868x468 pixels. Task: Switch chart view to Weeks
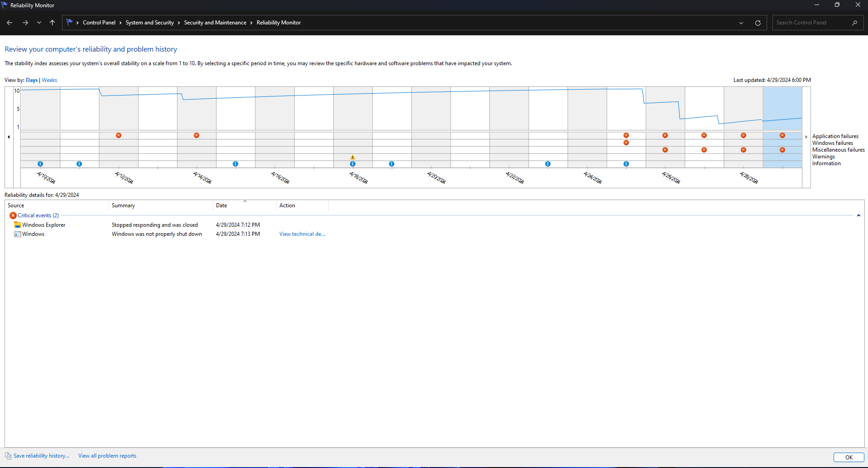pyautogui.click(x=49, y=80)
